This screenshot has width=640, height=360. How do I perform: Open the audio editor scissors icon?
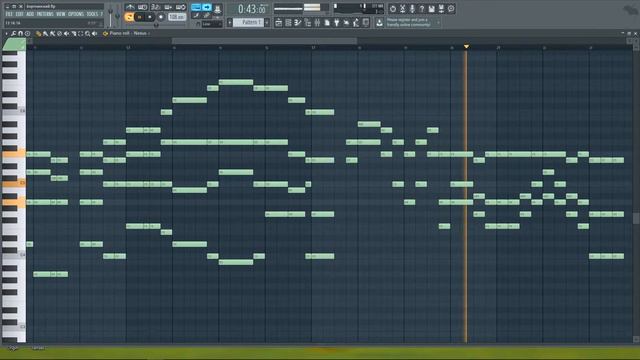coord(402,9)
